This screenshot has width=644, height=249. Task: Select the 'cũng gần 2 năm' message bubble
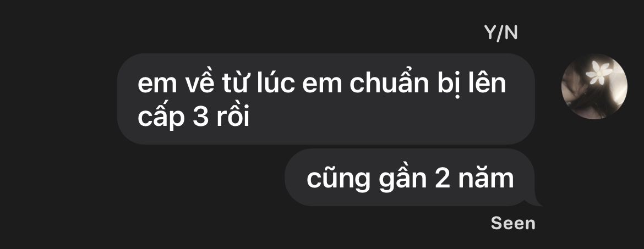[x=410, y=177]
